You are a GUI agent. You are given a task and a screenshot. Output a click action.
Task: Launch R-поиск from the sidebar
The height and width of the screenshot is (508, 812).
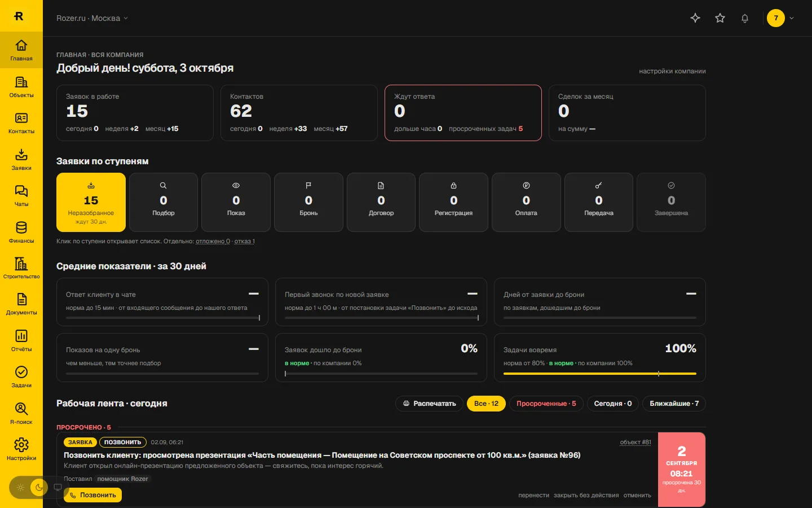tap(21, 413)
